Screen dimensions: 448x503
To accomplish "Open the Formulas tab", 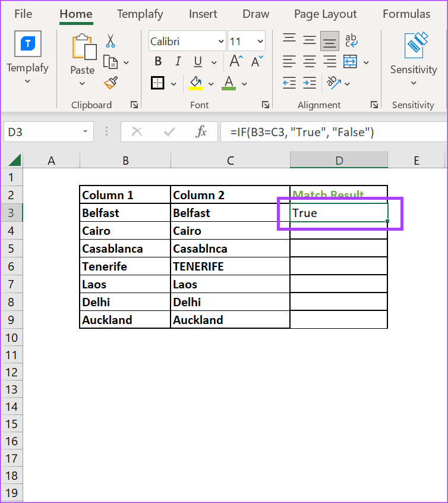I will [406, 14].
